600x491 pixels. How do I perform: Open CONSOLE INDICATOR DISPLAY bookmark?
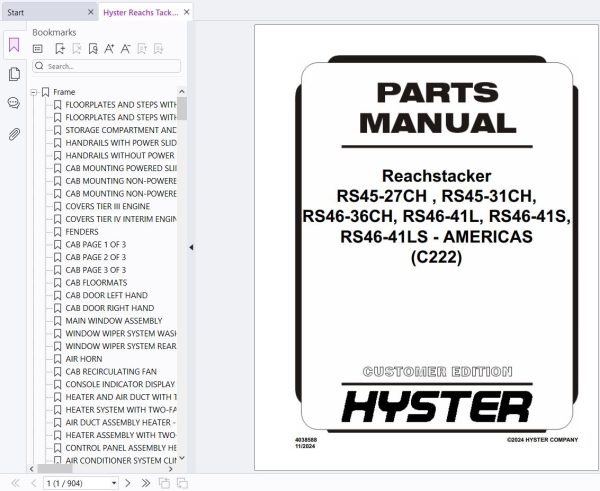[x=120, y=384]
